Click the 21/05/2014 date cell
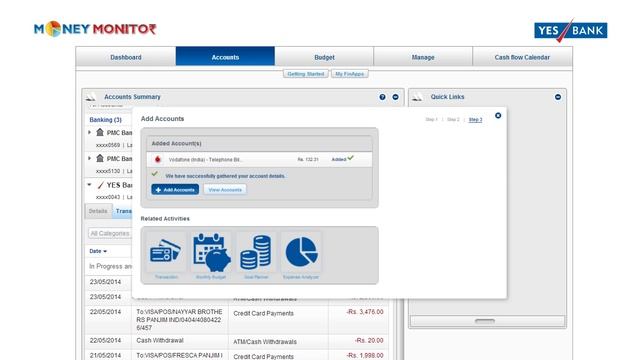The image size is (640, 360). [x=105, y=356]
